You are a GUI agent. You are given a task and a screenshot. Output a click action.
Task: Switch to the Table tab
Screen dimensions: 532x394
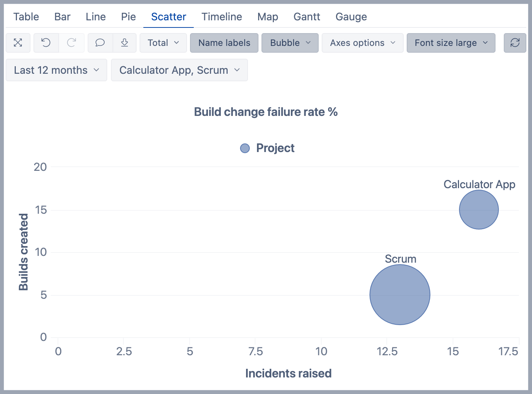pyautogui.click(x=26, y=17)
